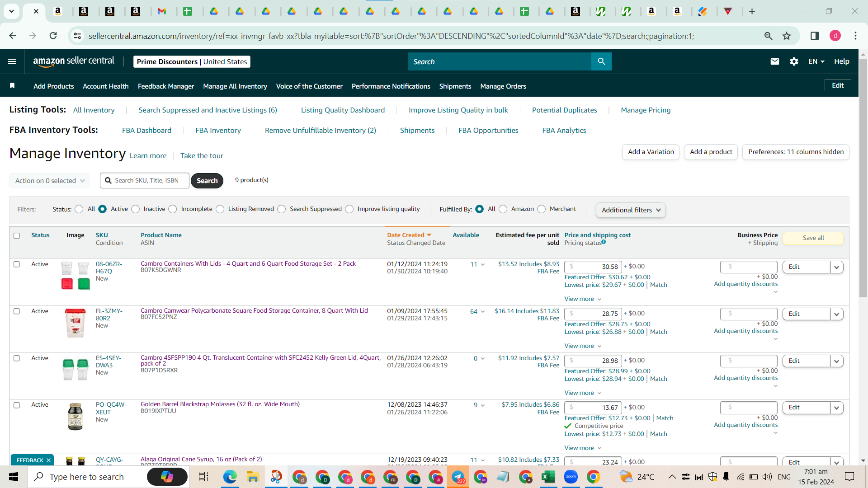
Task: Close the FEEDBACK widget
Action: click(48, 460)
